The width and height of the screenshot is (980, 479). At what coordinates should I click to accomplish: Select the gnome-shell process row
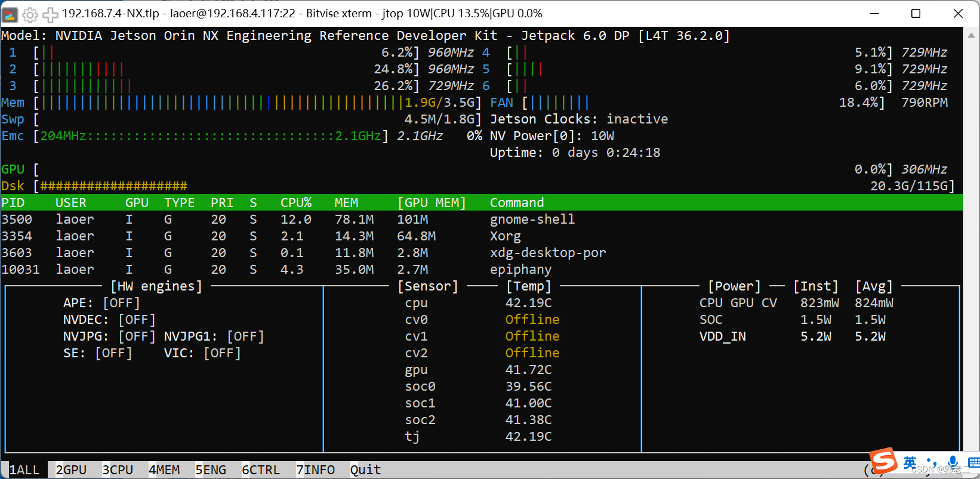482,220
